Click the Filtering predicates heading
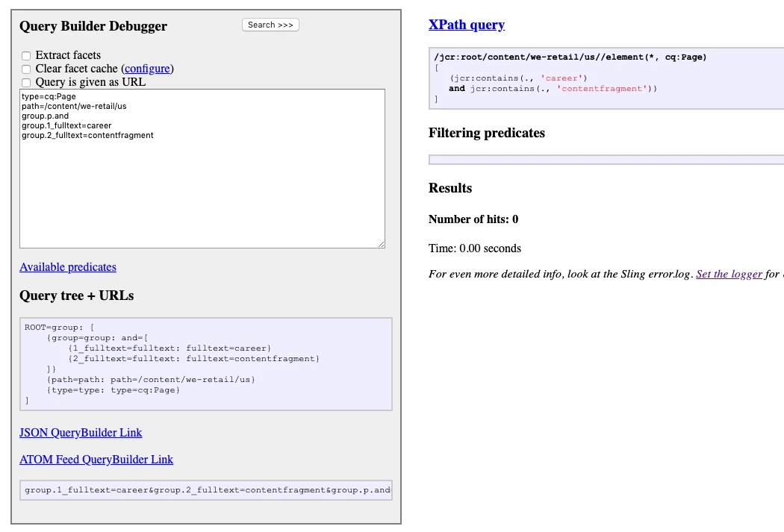 point(487,133)
